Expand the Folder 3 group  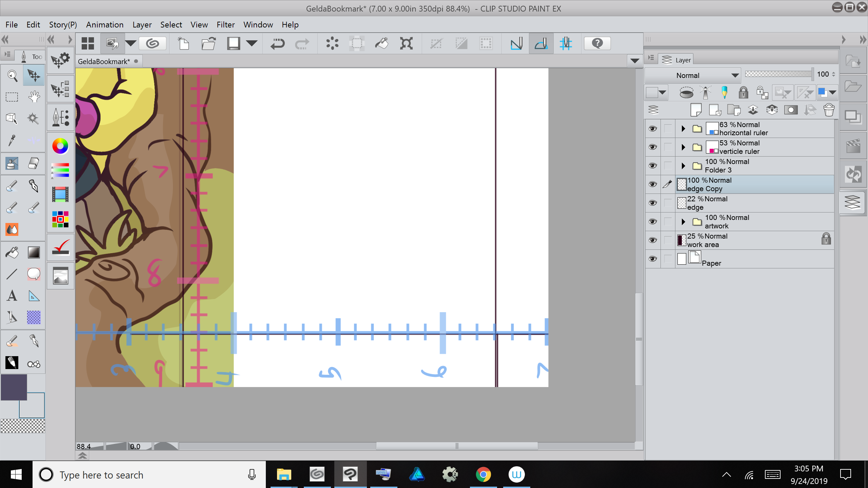click(683, 166)
